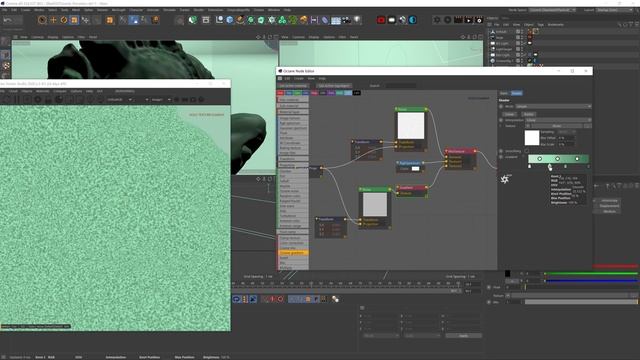Click the first gradient knot on the green gradient

(x=540, y=158)
